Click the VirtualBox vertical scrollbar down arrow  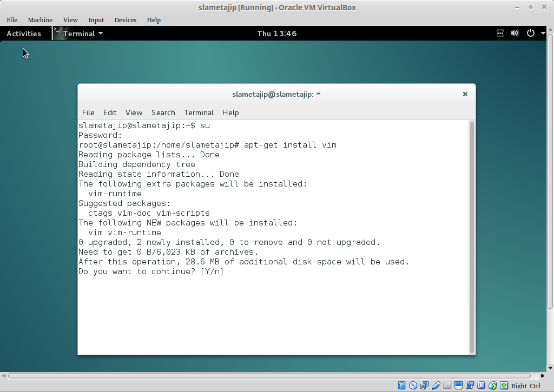tap(550, 368)
